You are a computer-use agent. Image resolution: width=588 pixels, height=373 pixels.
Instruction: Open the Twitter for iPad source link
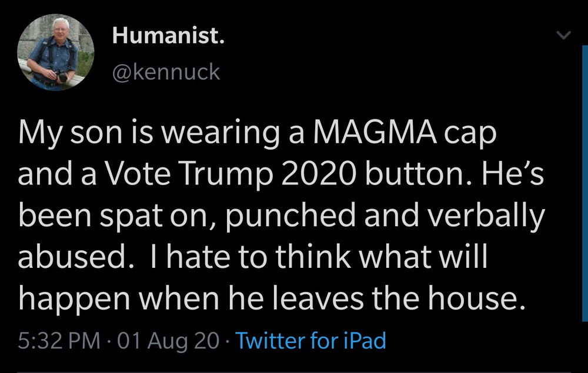310,341
